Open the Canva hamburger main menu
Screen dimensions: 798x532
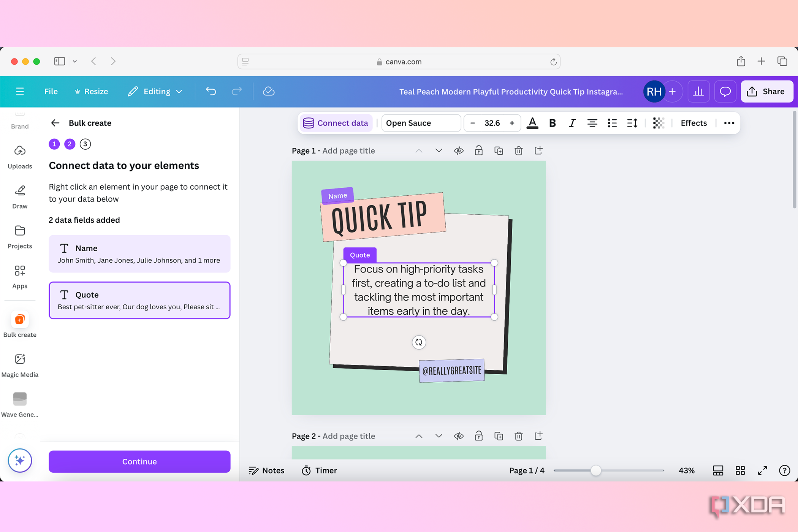tap(20, 92)
